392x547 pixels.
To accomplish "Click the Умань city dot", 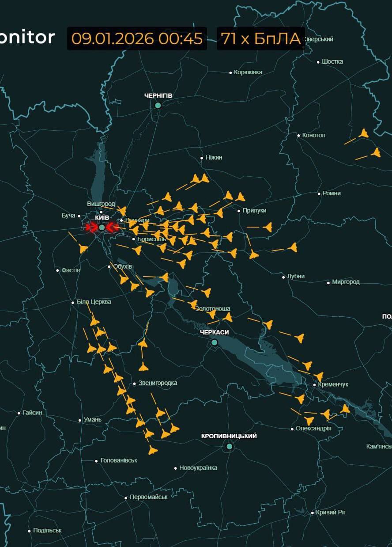I will point(80,420).
